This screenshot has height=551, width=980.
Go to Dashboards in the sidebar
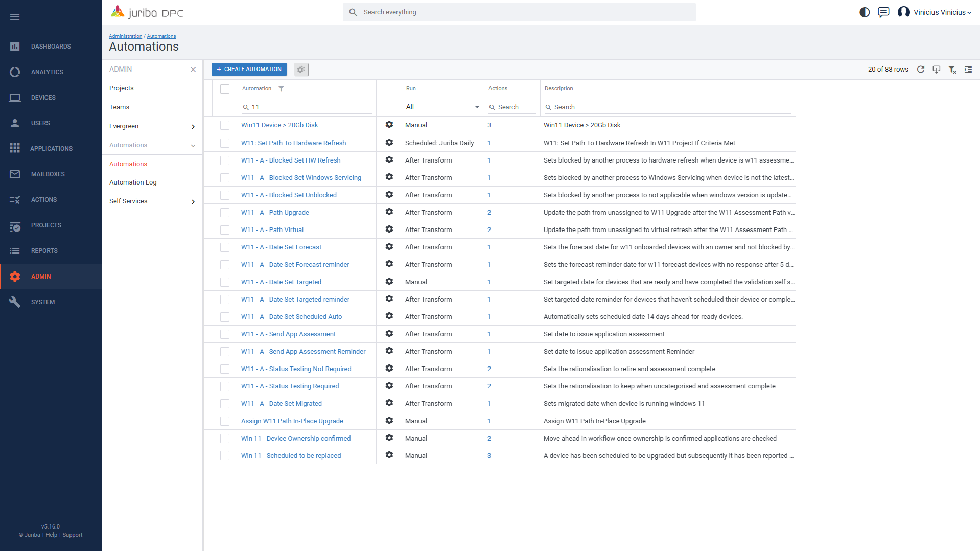tap(51, 47)
